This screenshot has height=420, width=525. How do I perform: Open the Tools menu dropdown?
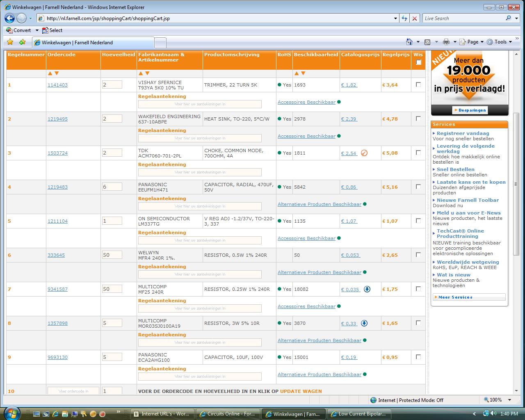click(500, 42)
